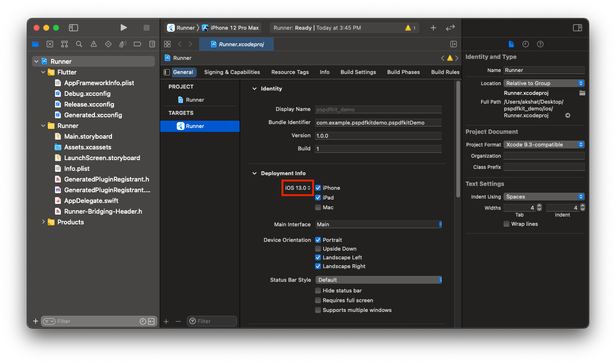Open the Test navigator diamond icon
The image size is (616, 364).
pos(108,44)
